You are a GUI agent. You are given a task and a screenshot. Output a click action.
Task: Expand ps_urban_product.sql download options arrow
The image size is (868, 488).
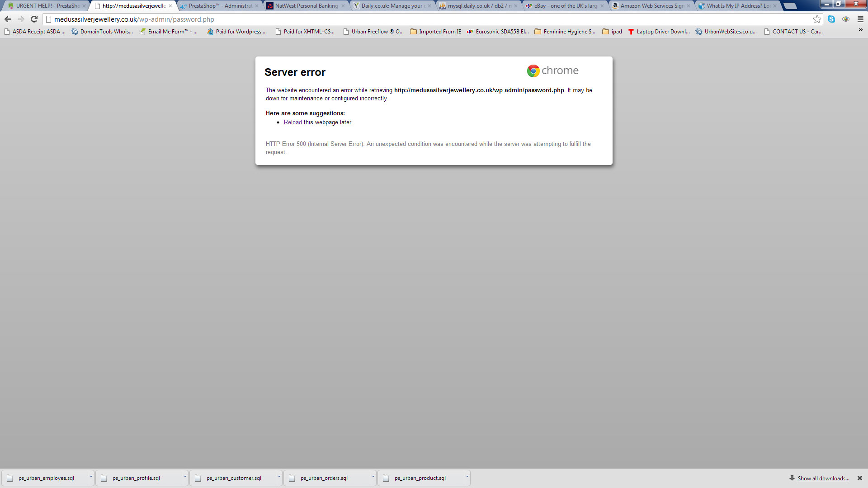(x=467, y=477)
